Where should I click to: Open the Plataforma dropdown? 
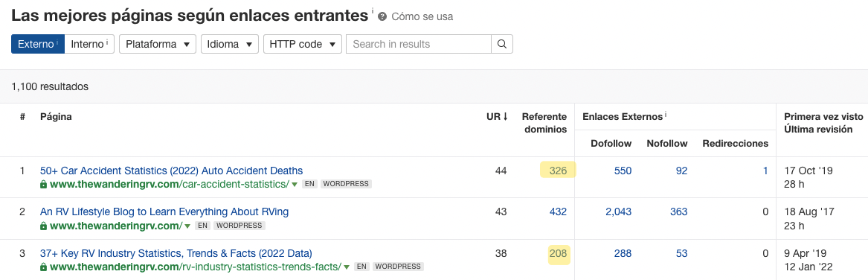(158, 45)
